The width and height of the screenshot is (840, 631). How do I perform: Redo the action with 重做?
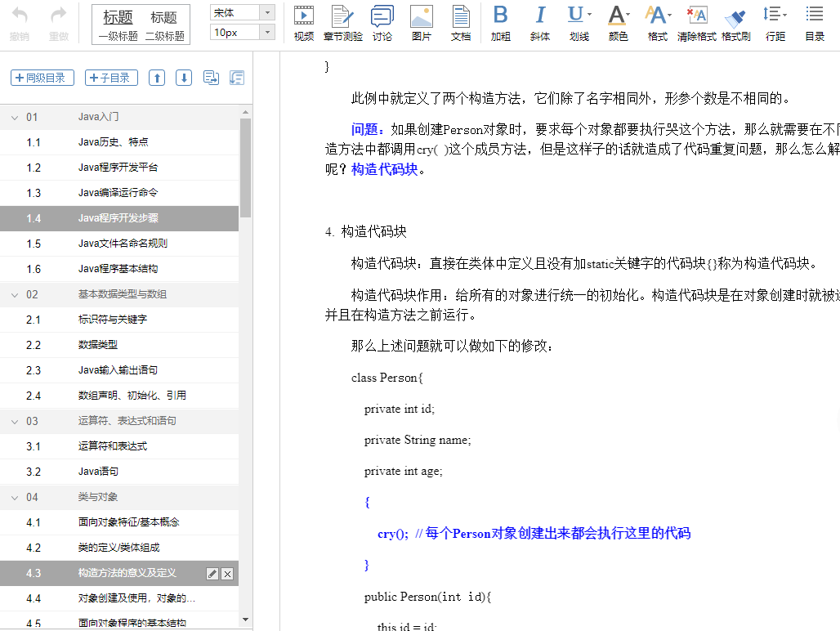58,24
